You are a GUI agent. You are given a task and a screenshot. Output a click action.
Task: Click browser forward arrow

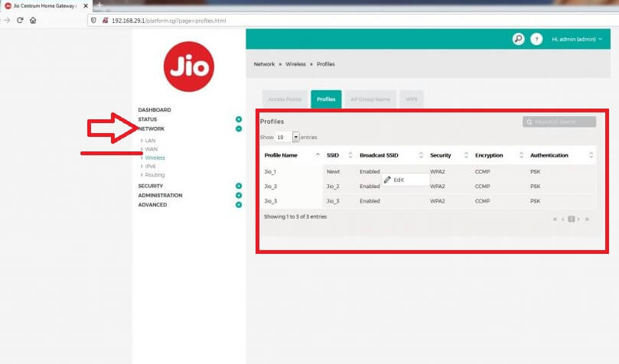pyautogui.click(x=7, y=21)
